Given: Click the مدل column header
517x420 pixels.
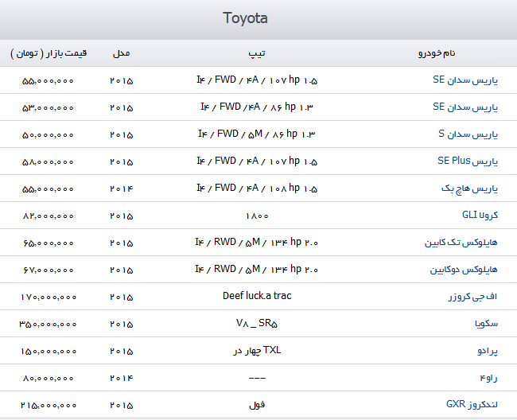Looking at the screenshot, I should 122,53.
